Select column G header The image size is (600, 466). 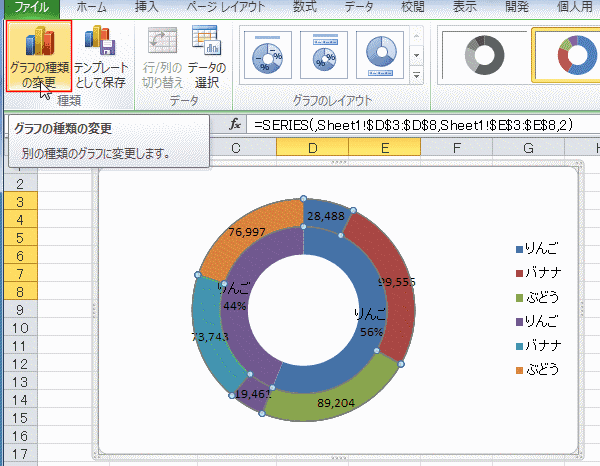point(528,148)
